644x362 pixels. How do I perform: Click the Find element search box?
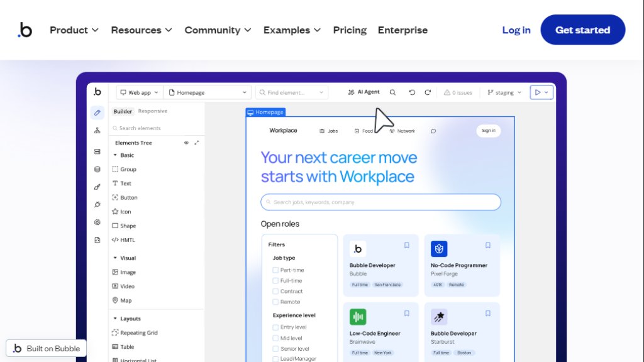pos(292,93)
